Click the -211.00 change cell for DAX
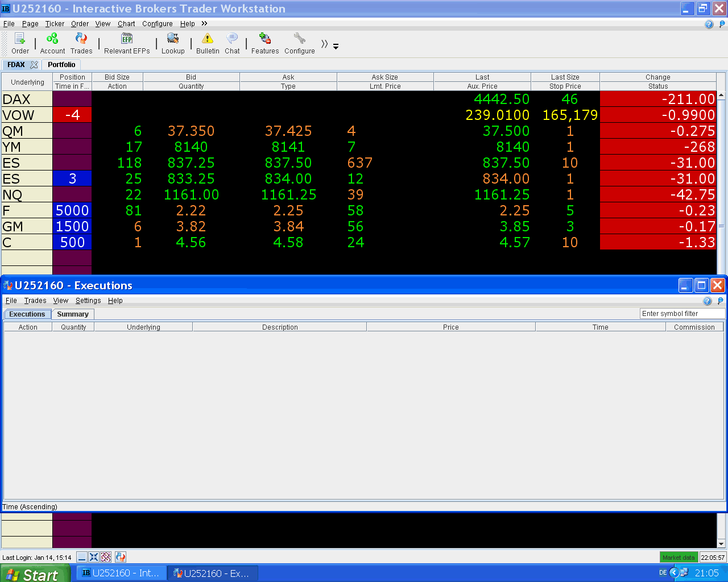This screenshot has height=582, width=728. tap(658, 99)
